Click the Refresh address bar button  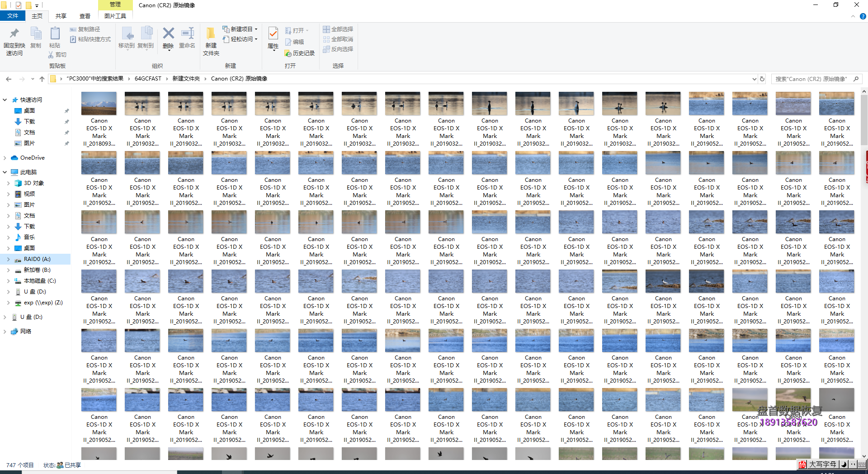pyautogui.click(x=762, y=79)
